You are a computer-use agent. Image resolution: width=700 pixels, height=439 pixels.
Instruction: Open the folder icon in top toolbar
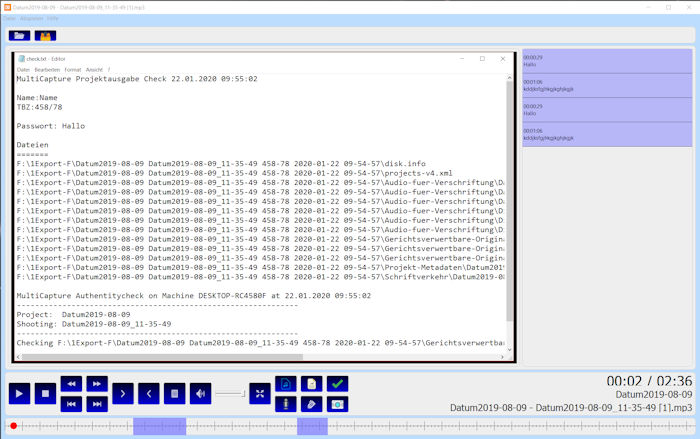19,35
